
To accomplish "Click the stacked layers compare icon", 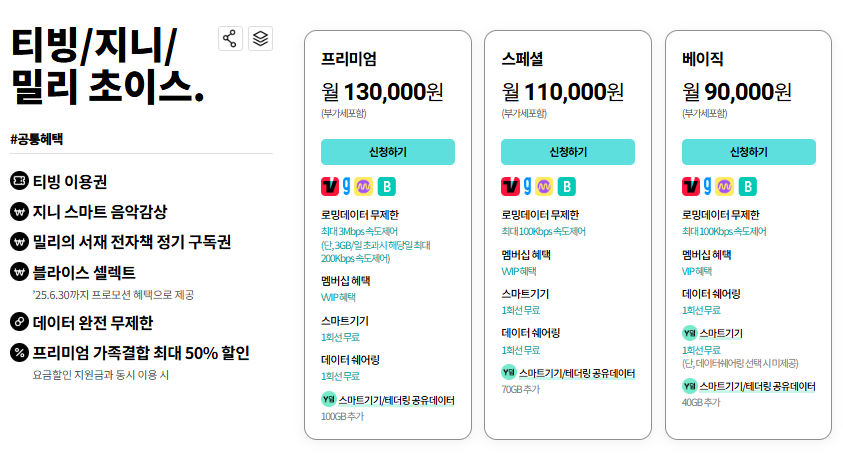I will tap(260, 39).
